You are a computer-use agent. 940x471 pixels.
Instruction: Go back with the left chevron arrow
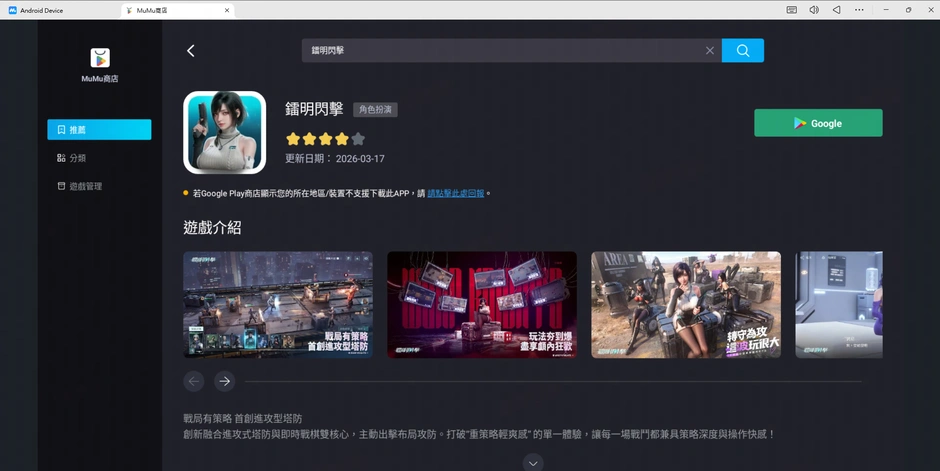coord(191,51)
